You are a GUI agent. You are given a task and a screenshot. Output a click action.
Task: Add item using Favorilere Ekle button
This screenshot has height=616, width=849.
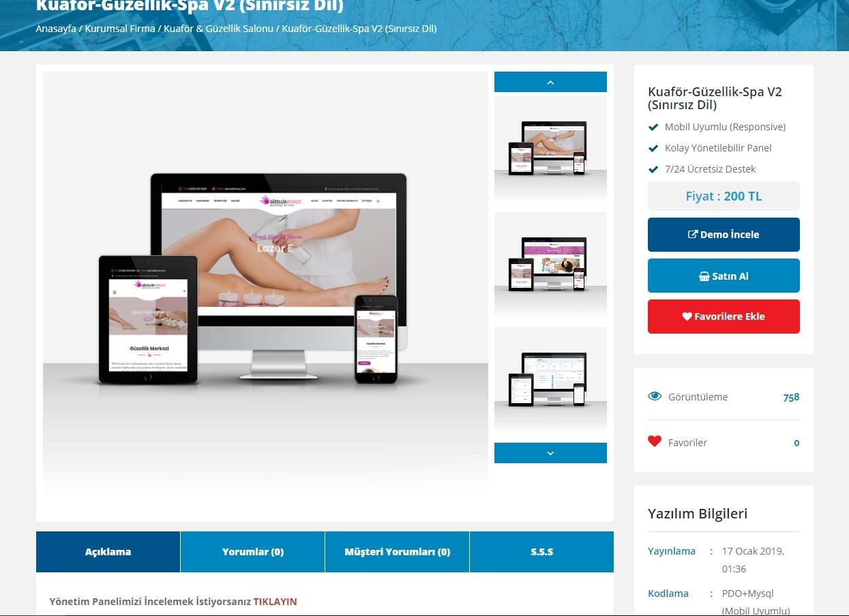click(724, 317)
